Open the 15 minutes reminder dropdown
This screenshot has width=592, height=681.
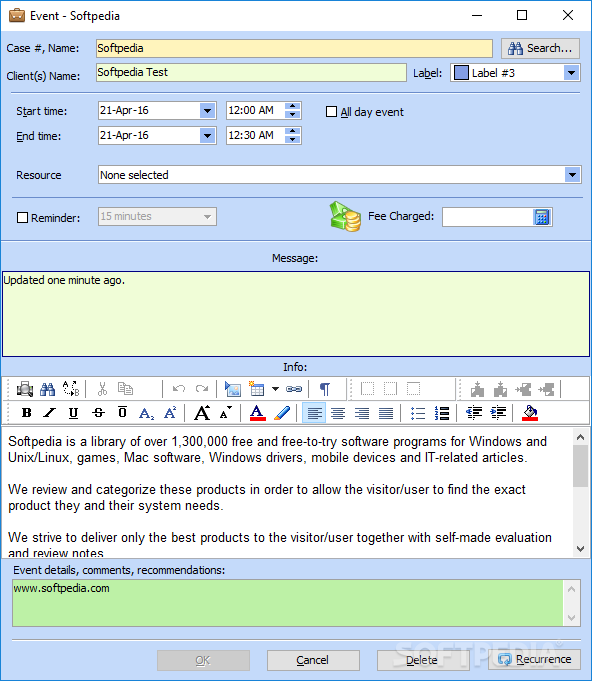click(207, 217)
